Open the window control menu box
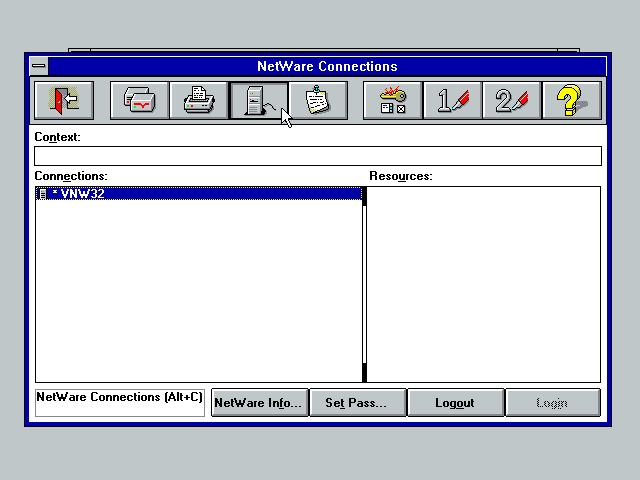 click(x=39, y=66)
